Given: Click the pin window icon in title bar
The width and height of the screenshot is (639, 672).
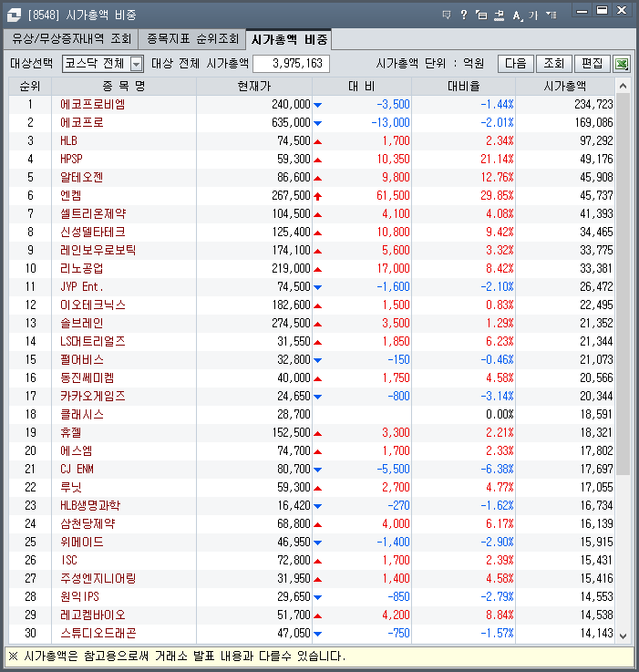Looking at the screenshot, I should (x=499, y=15).
